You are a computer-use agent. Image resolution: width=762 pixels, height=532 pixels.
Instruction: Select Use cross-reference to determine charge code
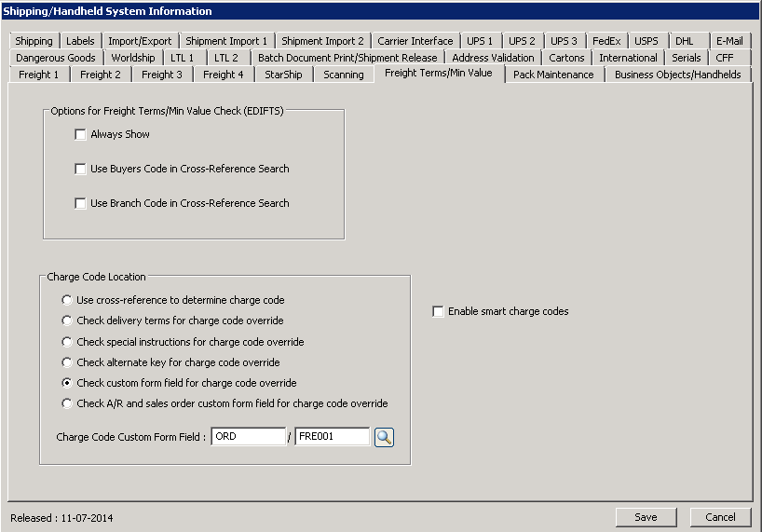point(67,301)
